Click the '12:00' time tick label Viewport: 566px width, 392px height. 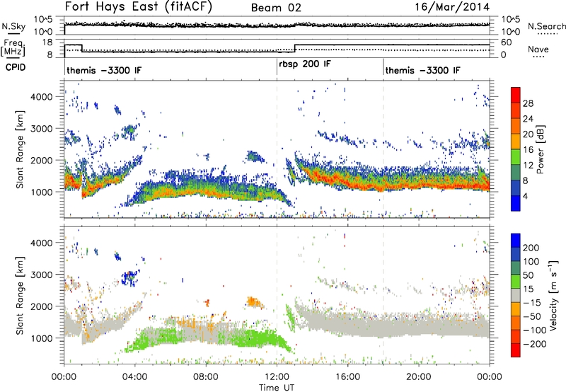pyautogui.click(x=277, y=377)
